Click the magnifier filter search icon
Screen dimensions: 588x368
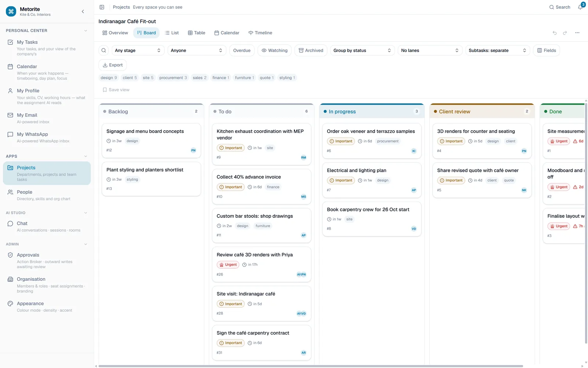point(104,50)
